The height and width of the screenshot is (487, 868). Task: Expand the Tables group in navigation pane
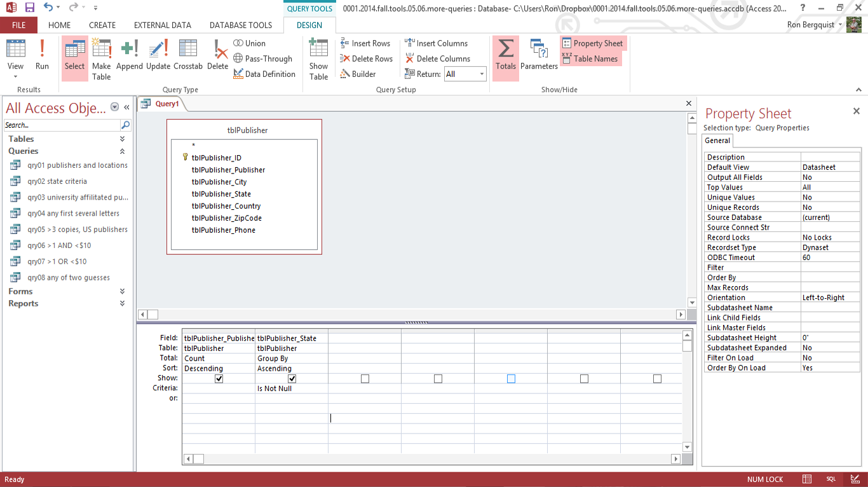click(x=122, y=139)
